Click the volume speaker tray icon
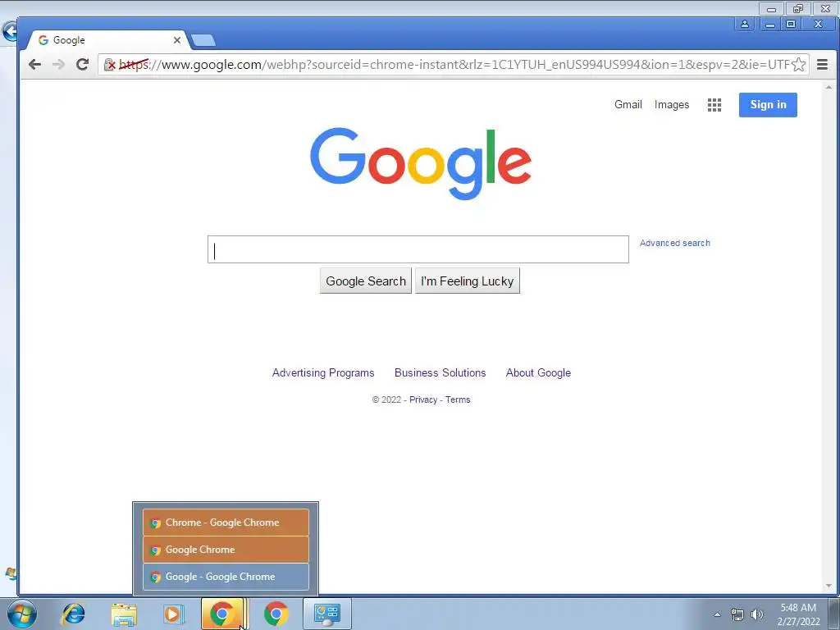The height and width of the screenshot is (630, 840). coord(757,614)
